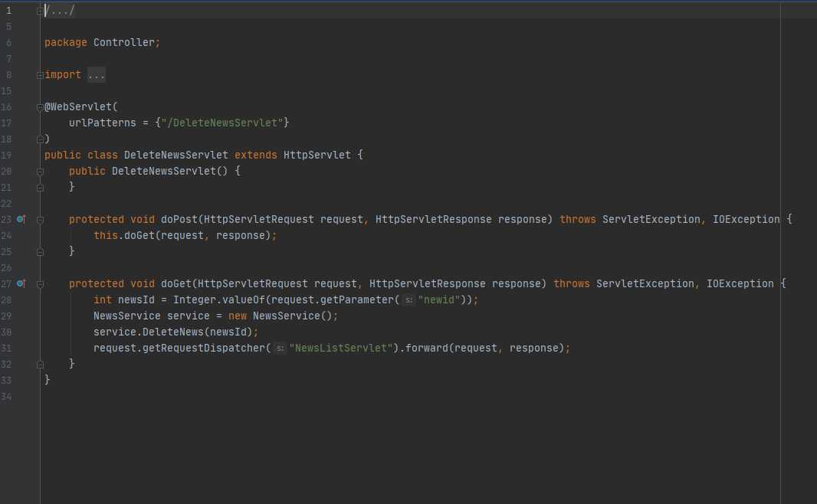Expand the folded import block
The width and height of the screenshot is (817, 504).
(40, 75)
